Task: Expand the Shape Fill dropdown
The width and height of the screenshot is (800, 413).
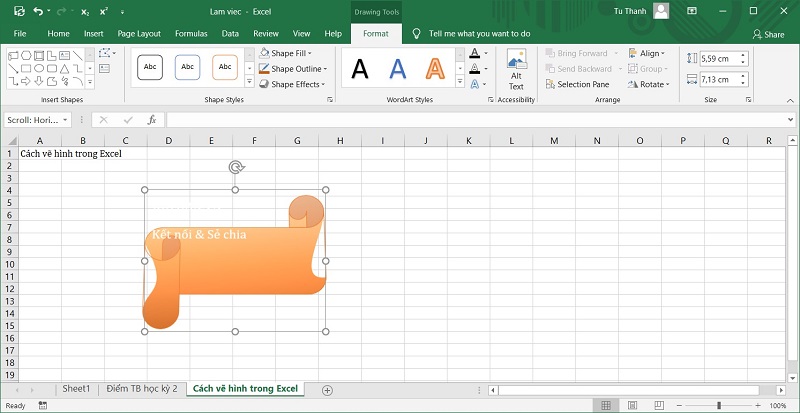Action: click(x=310, y=53)
